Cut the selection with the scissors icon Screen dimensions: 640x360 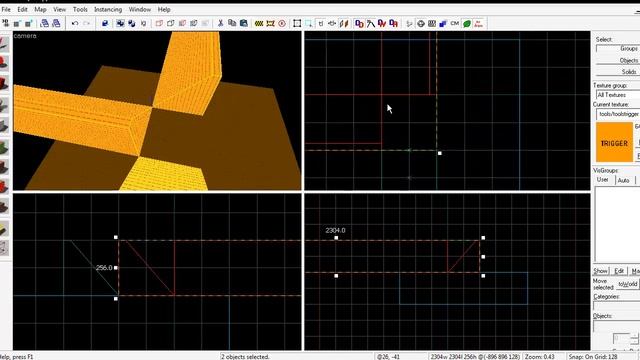click(220, 23)
